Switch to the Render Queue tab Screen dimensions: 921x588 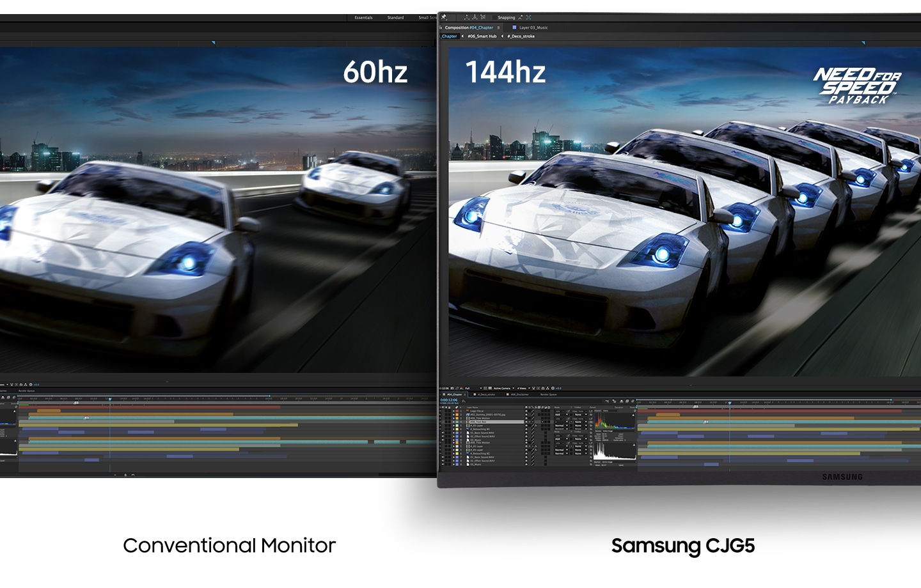[549, 394]
